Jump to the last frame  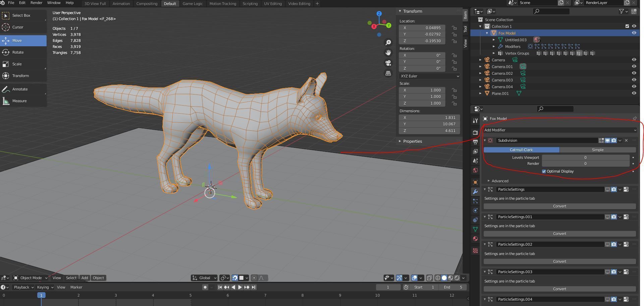pyautogui.click(x=253, y=287)
